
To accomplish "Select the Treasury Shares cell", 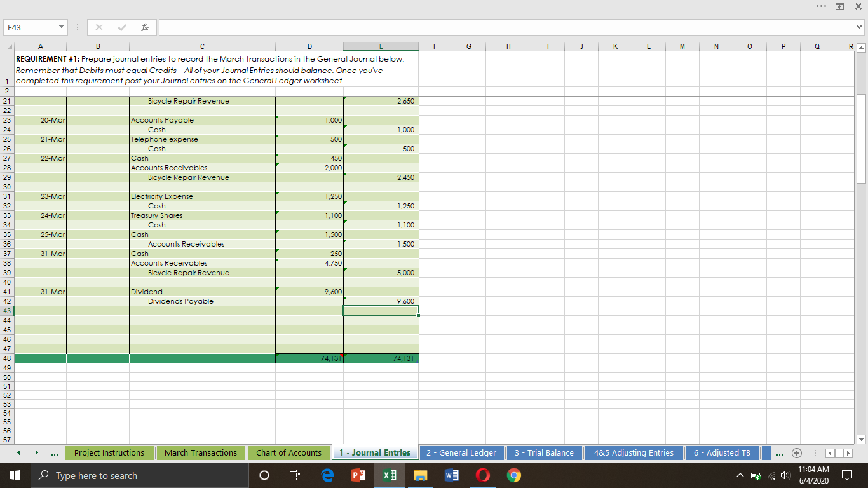I will (202, 215).
